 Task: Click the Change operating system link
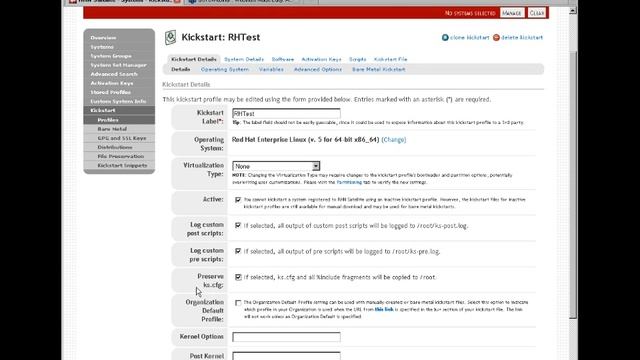coord(393,140)
